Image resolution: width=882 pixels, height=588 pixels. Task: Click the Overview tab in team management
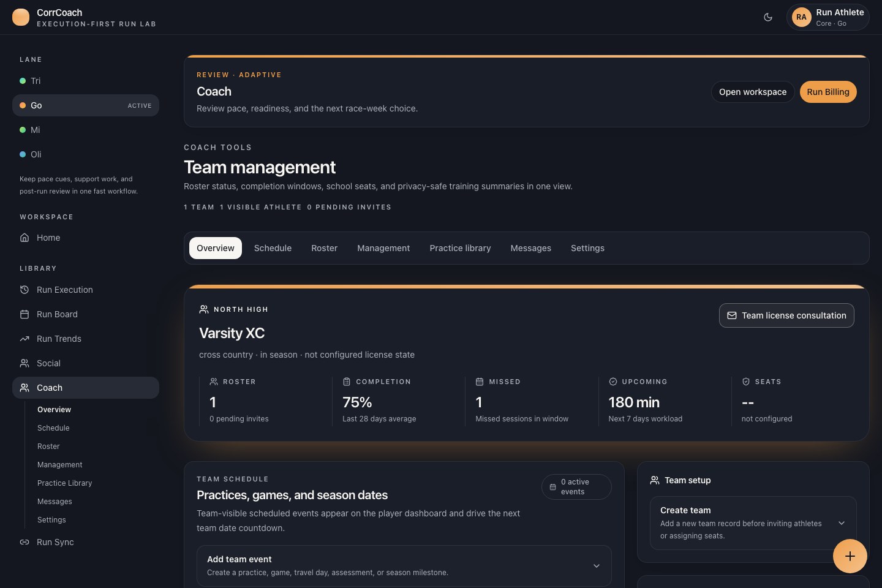pyautogui.click(x=216, y=248)
